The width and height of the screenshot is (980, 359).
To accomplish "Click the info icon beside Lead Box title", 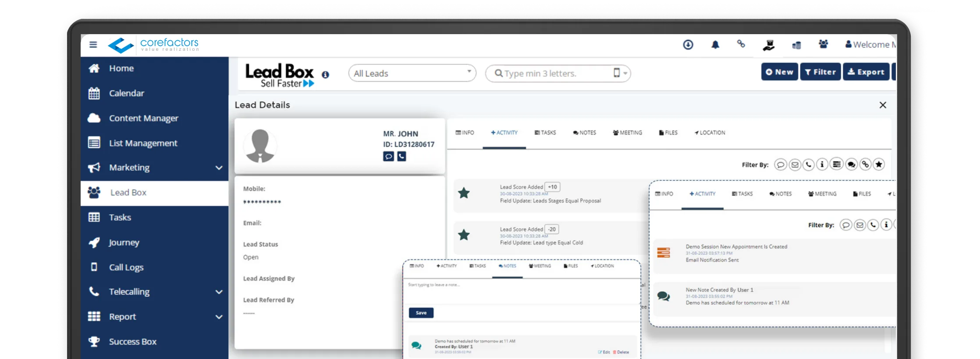I will click(x=325, y=75).
